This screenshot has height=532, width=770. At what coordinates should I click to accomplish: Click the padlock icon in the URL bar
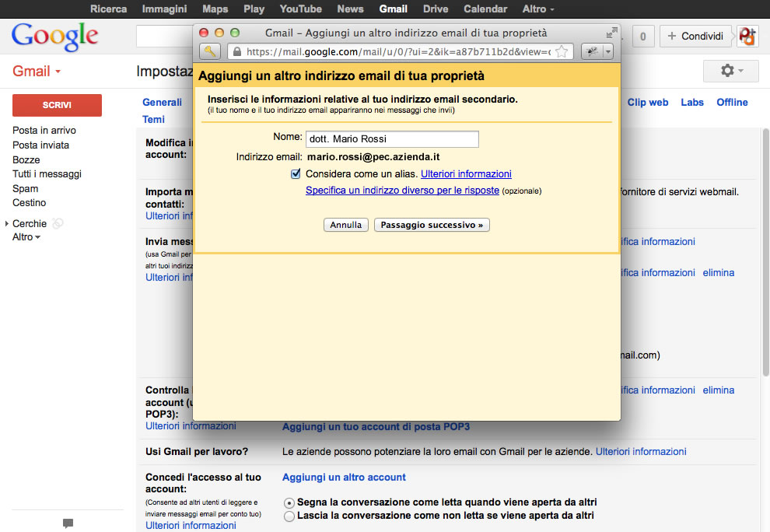(236, 52)
